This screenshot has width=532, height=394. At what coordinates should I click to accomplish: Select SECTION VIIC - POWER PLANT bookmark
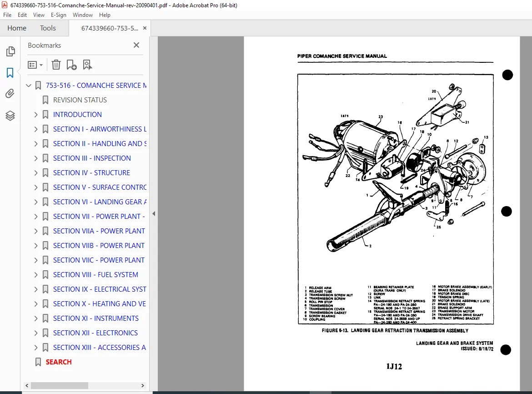(x=99, y=261)
